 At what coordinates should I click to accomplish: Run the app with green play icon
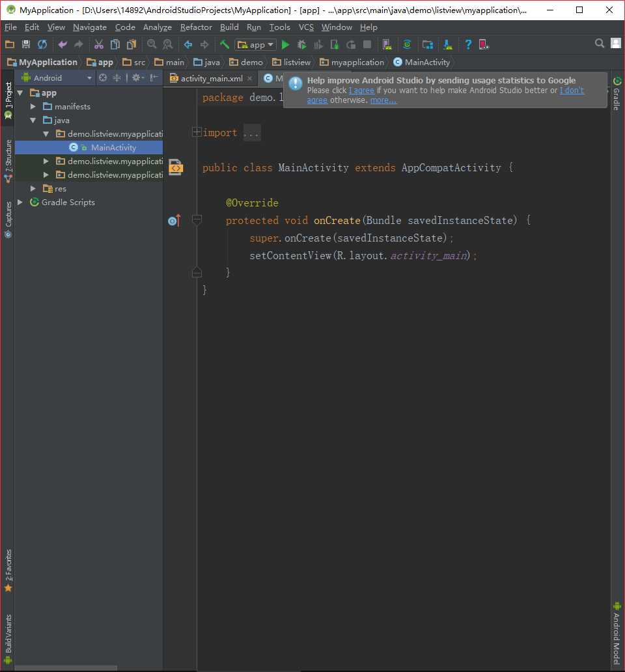(286, 44)
